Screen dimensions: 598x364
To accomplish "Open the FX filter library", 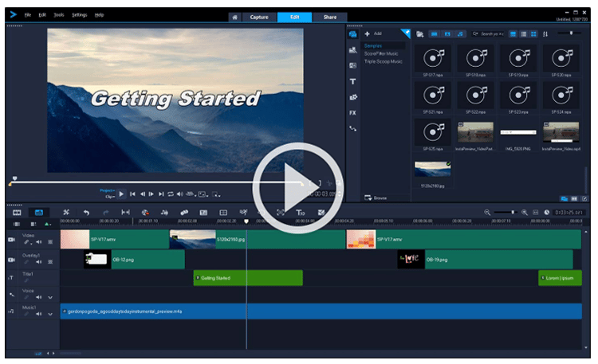I will 352,112.
